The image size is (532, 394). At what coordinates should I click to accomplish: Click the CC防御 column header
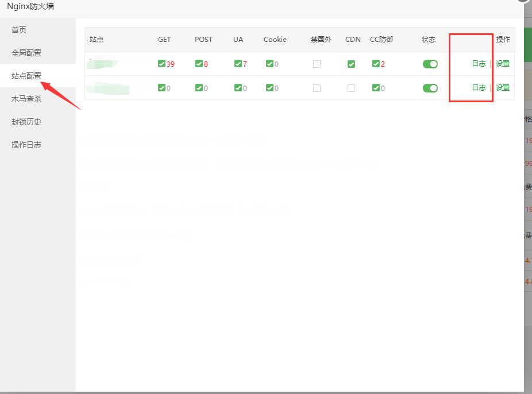[x=381, y=39]
